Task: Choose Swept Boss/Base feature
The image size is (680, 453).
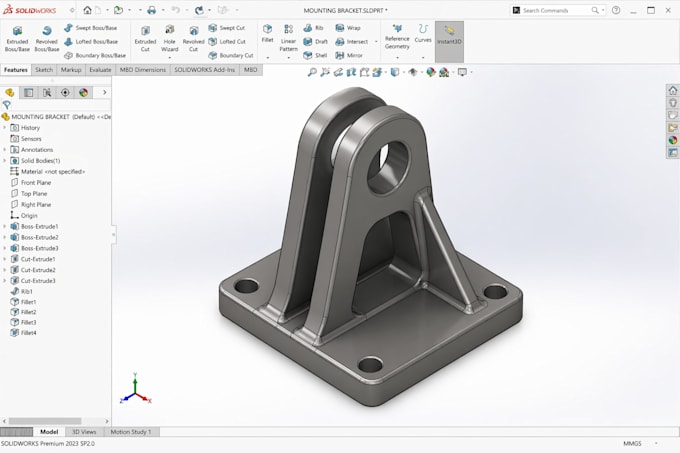Action: (91, 28)
